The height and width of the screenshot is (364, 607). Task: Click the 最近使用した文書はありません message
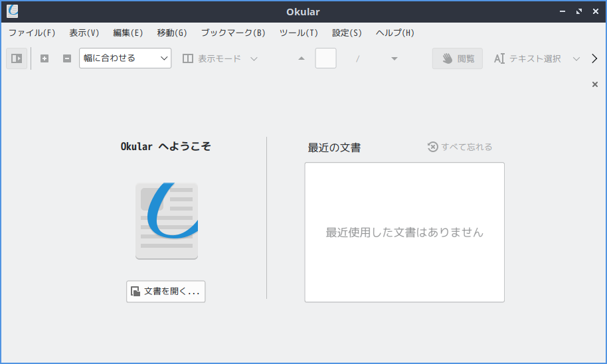(404, 232)
